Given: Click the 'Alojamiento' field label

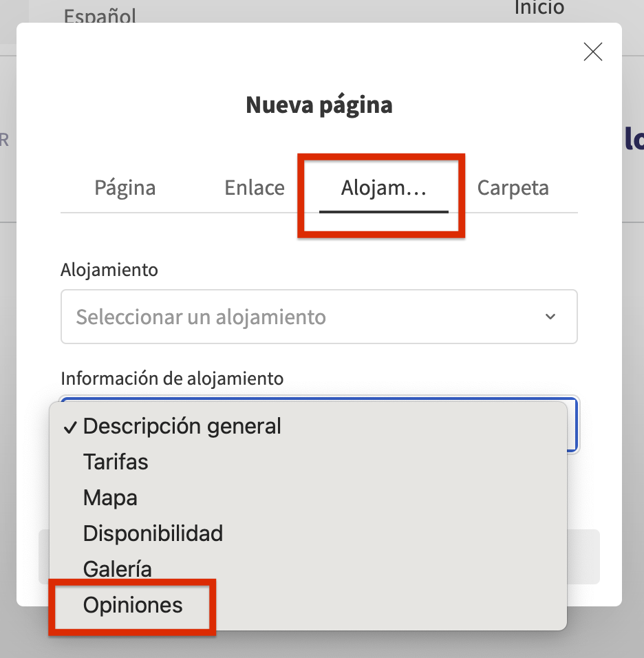Looking at the screenshot, I should (109, 270).
